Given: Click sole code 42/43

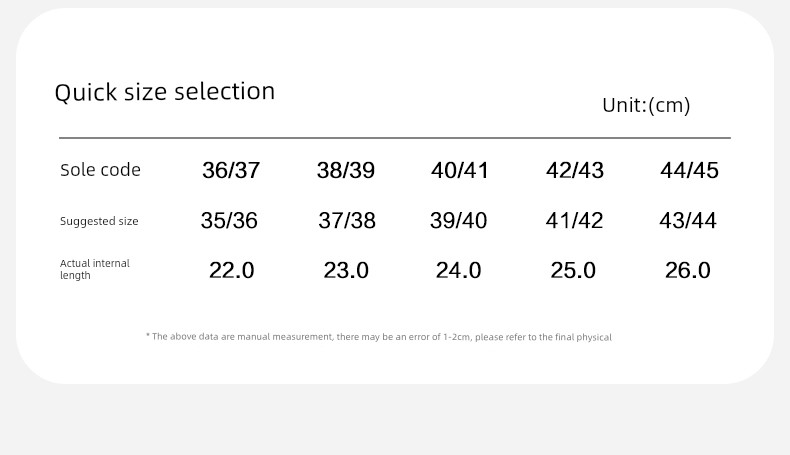Looking at the screenshot, I should (x=575, y=170).
